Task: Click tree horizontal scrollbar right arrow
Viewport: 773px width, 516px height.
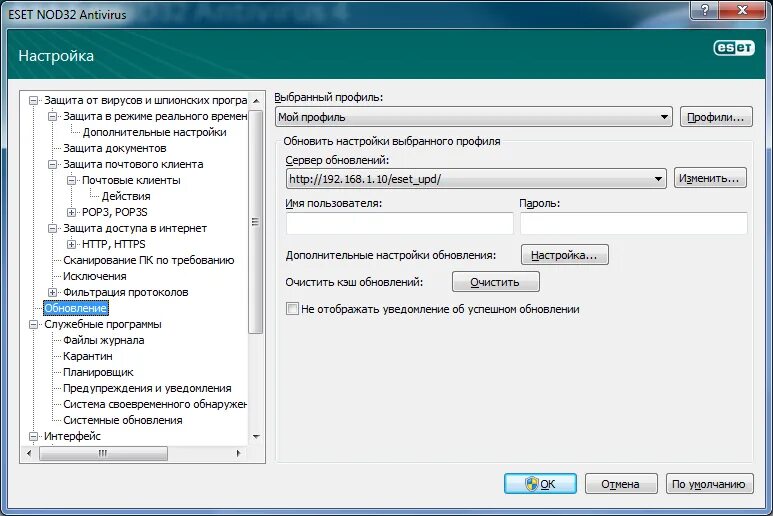Action: [239, 453]
